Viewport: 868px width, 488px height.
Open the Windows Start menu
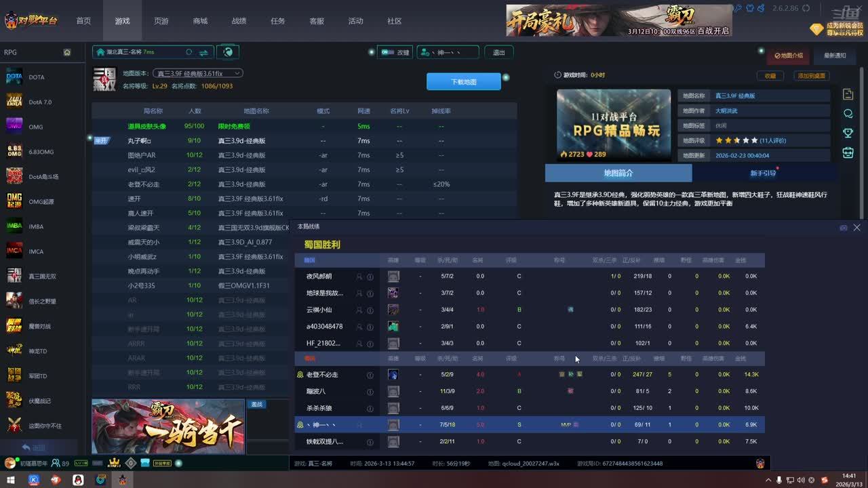pos(11,480)
